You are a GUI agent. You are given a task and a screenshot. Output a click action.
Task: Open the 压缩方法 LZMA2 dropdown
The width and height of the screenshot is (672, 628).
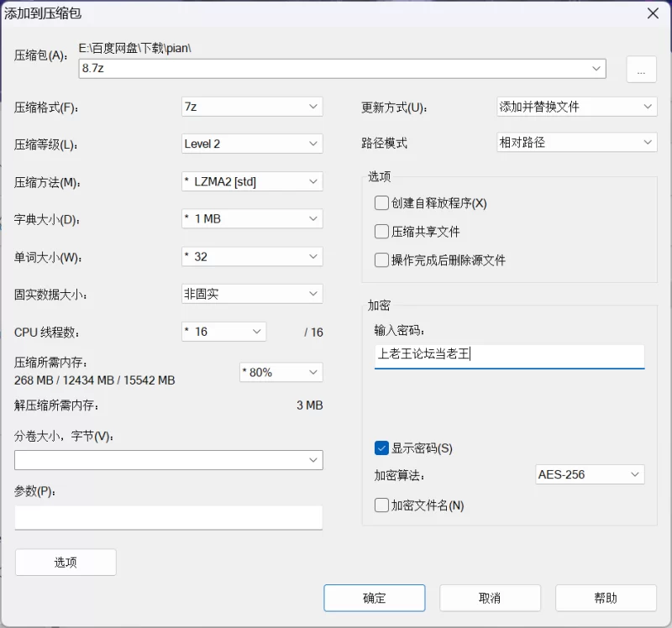[x=252, y=181]
